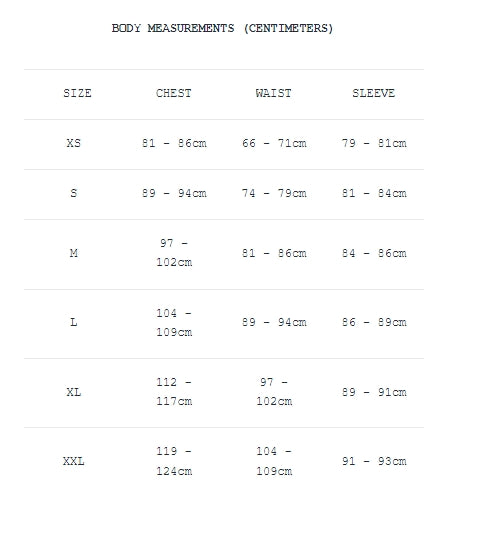Screen dimensions: 489x541
Task: Click the XS size row label
Action: (74, 143)
